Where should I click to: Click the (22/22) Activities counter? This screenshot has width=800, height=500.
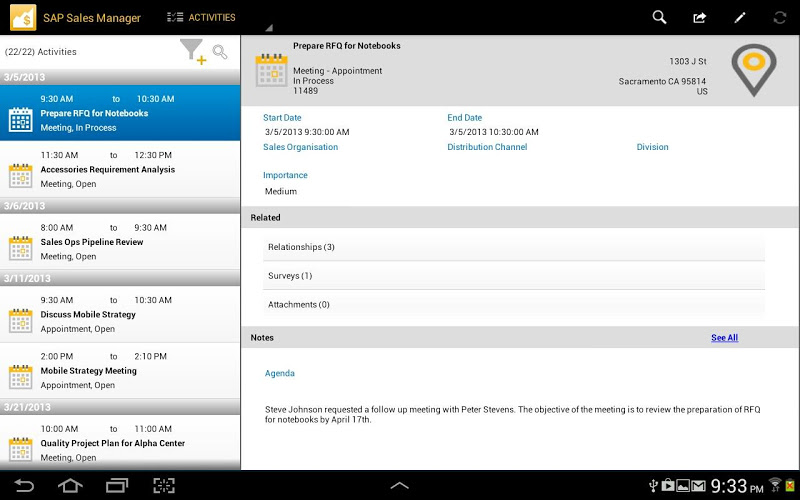click(x=41, y=52)
